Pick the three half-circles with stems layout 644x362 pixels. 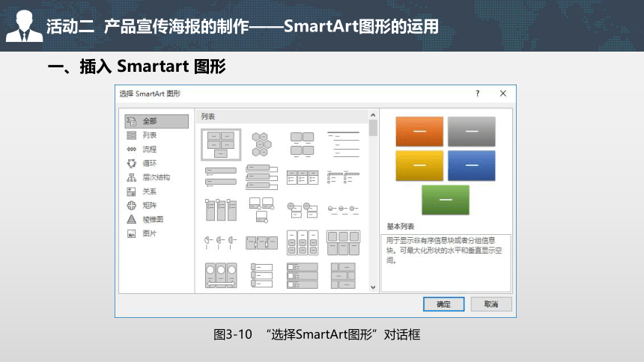221,242
